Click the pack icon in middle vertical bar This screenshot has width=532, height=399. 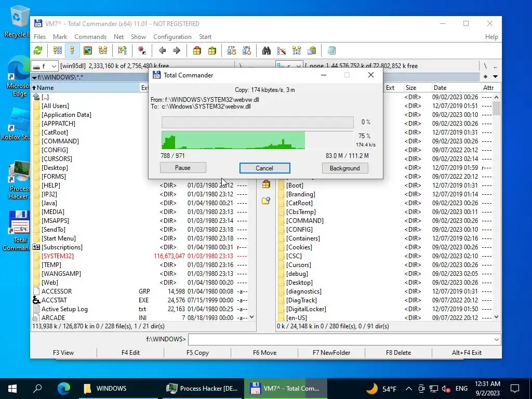coord(266,184)
